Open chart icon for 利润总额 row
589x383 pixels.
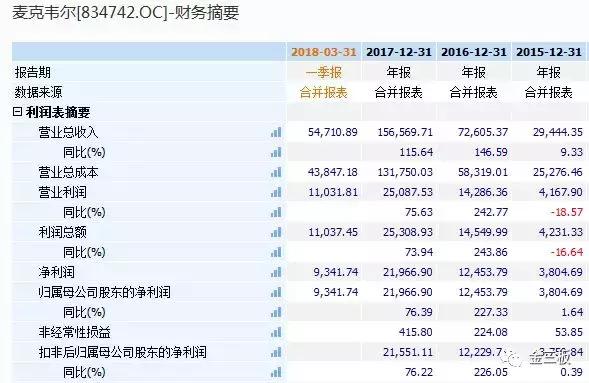pyautogui.click(x=276, y=232)
